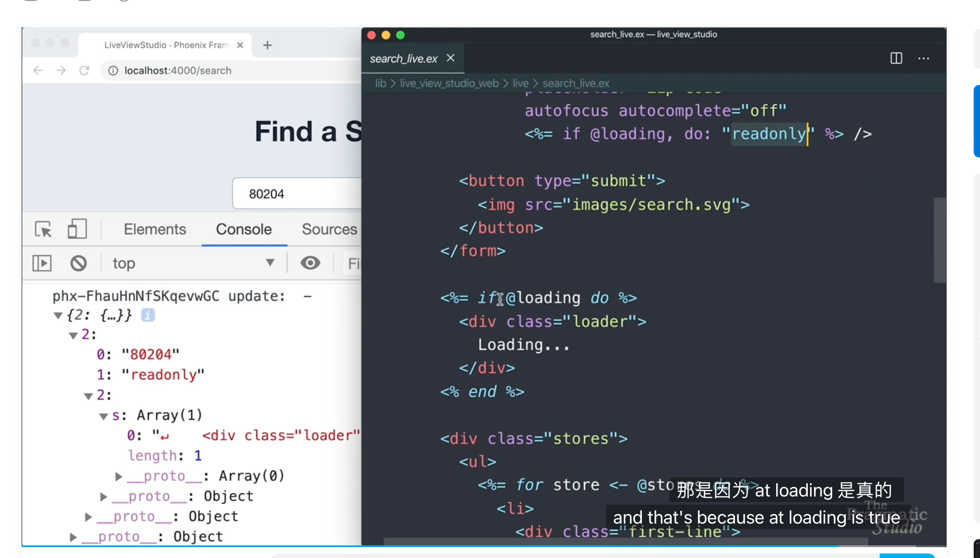Show the console sidebar
Viewport: 980px width, 558px height.
tap(42, 263)
